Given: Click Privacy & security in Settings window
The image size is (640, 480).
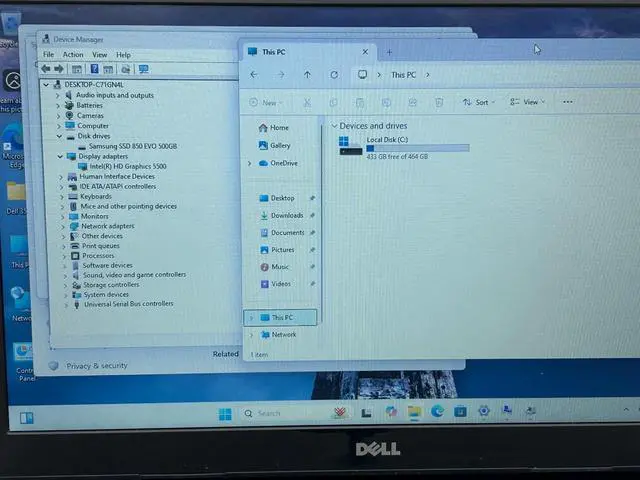Looking at the screenshot, I should pyautogui.click(x=97, y=366).
